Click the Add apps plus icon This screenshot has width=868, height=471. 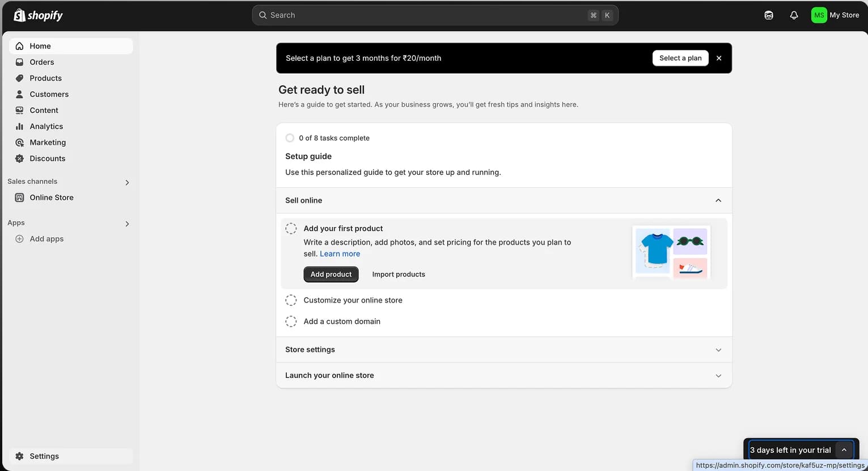[x=19, y=239]
